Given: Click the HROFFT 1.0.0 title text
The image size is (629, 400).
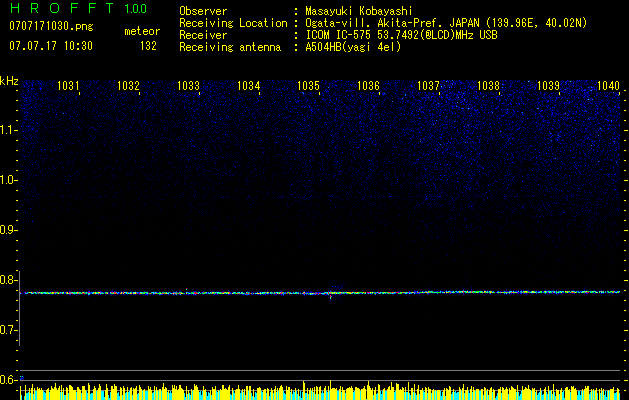Looking at the screenshot, I should point(79,8).
